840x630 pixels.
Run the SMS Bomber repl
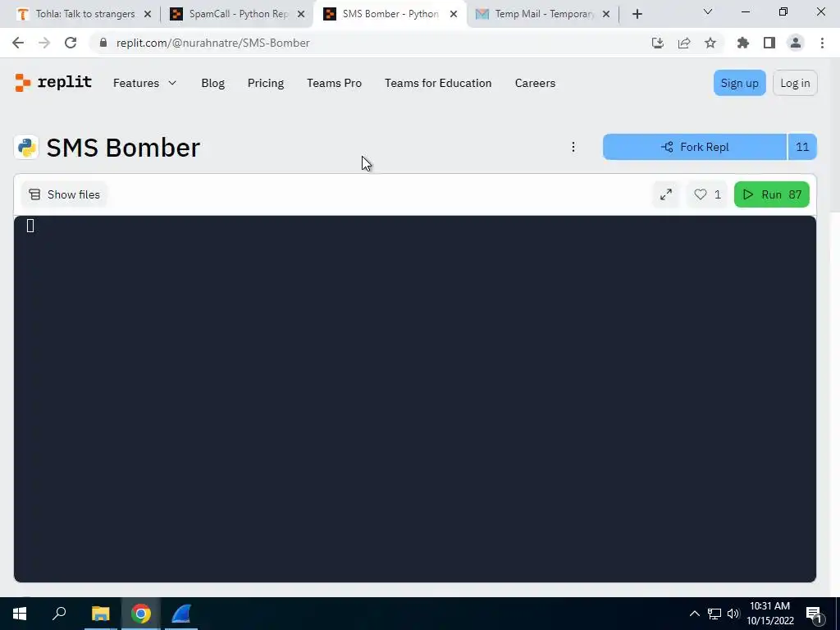pos(771,194)
